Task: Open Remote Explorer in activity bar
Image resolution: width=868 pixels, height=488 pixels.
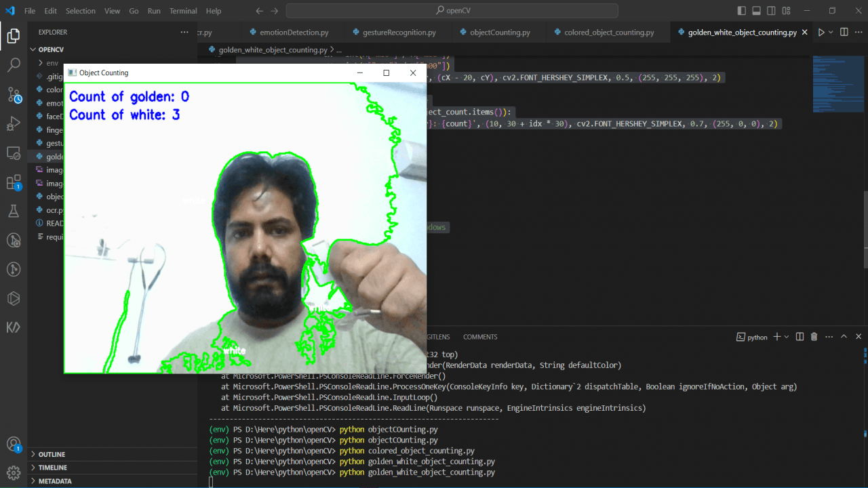Action: [14, 153]
